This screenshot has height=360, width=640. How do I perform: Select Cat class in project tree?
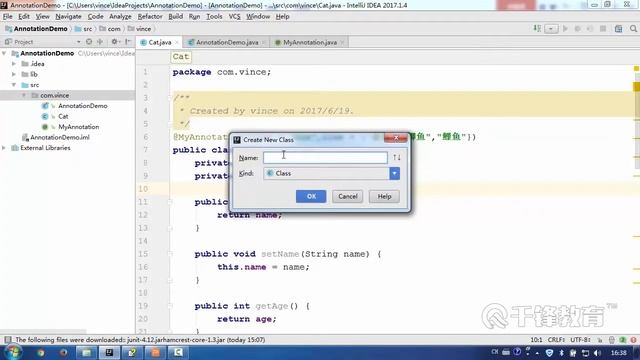click(x=63, y=117)
